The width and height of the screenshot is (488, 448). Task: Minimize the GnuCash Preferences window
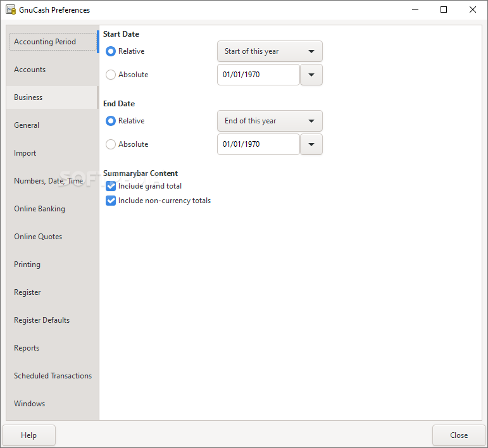[415, 9]
